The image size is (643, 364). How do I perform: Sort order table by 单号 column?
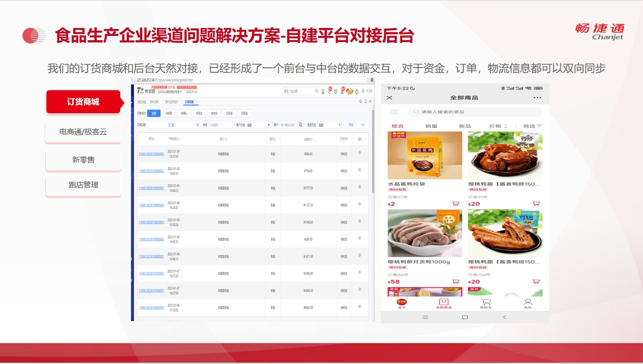(x=151, y=138)
